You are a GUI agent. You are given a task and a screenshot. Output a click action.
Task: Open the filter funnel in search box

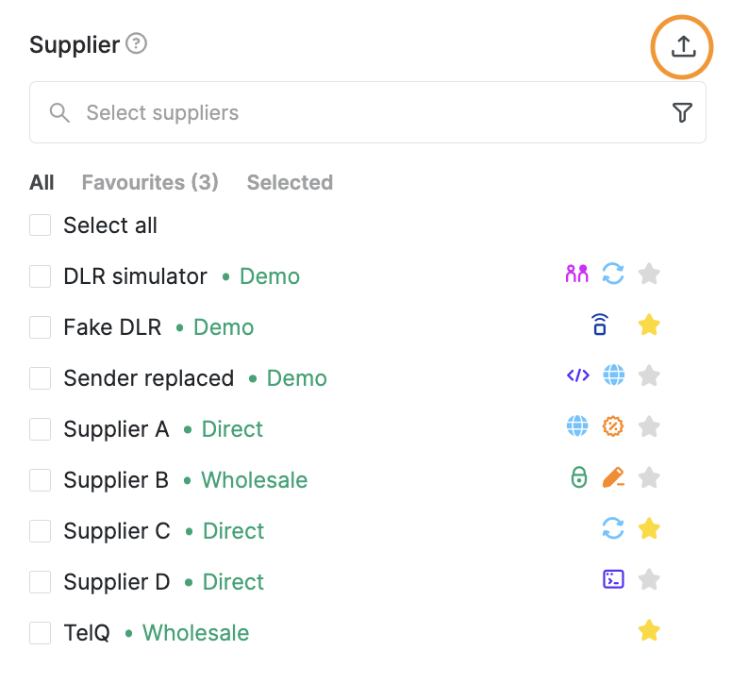point(682,112)
